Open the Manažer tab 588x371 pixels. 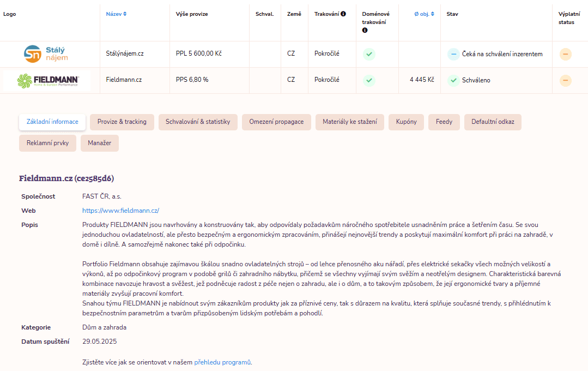100,143
